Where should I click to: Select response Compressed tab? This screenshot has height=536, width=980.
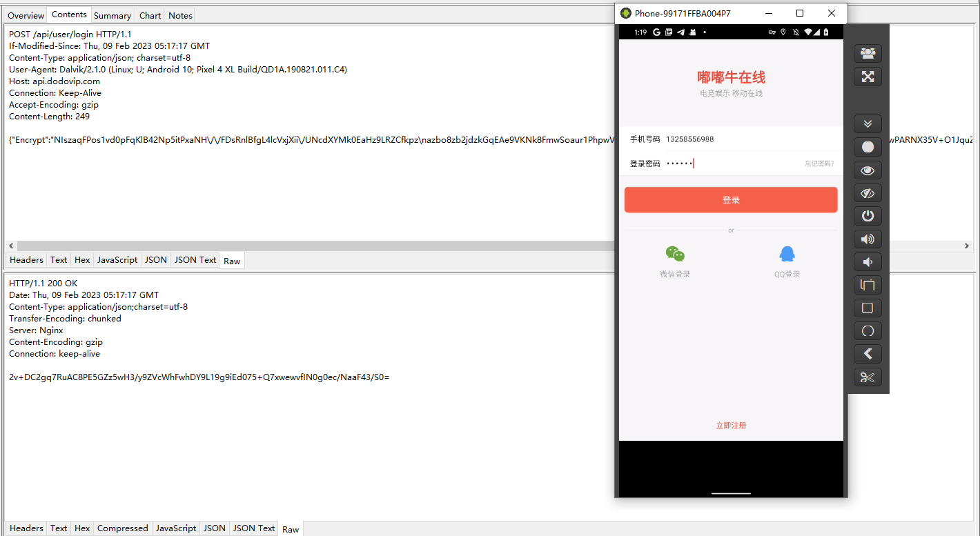[123, 528]
